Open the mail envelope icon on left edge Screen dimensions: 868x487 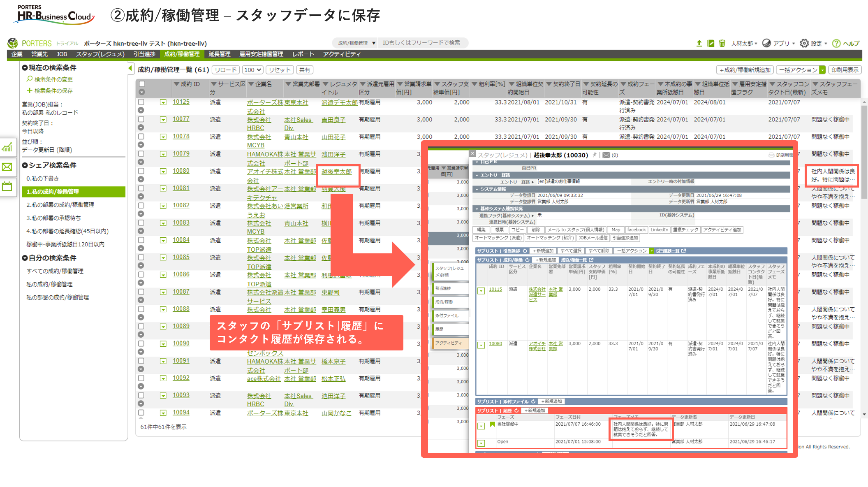pyautogui.click(x=7, y=167)
